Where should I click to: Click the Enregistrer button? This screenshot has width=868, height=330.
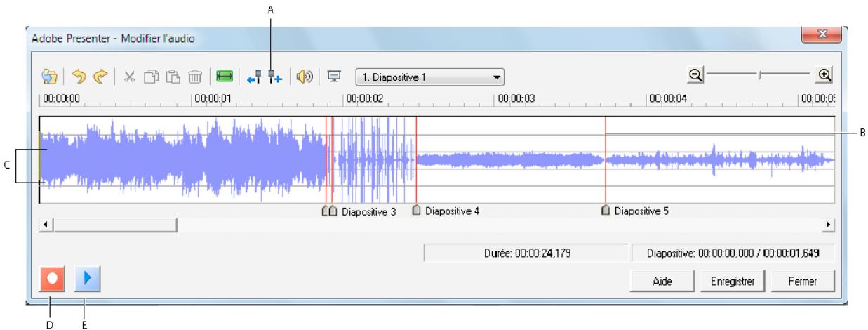tap(731, 281)
